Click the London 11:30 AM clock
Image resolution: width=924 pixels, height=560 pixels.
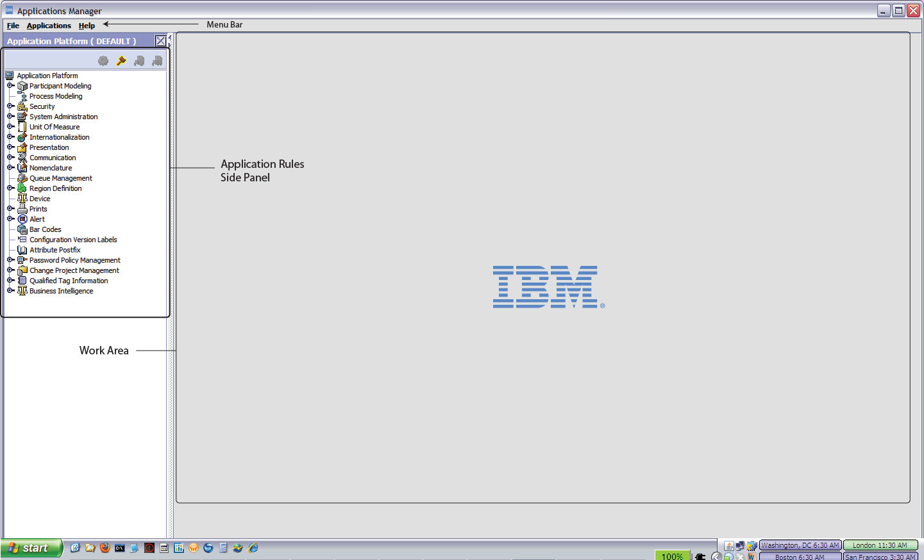[880, 545]
